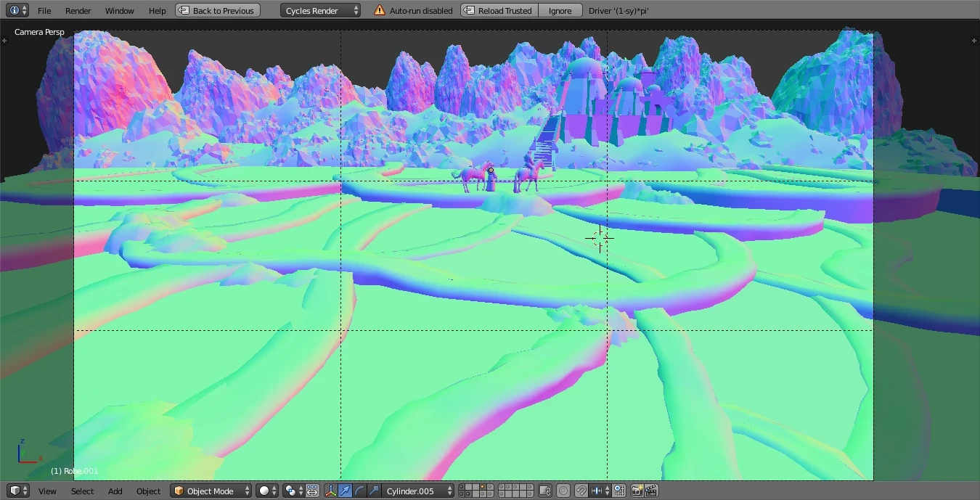This screenshot has height=500, width=980.
Task: Open the Window menu
Action: [x=119, y=11]
